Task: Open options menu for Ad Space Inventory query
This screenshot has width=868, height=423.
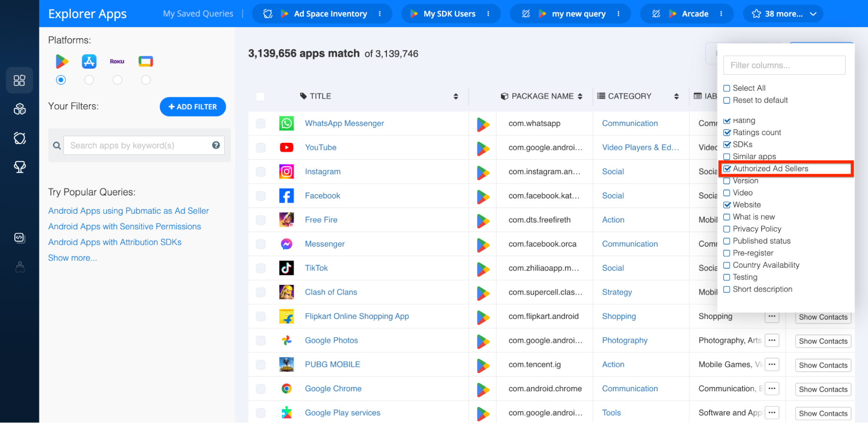Action: tap(380, 14)
